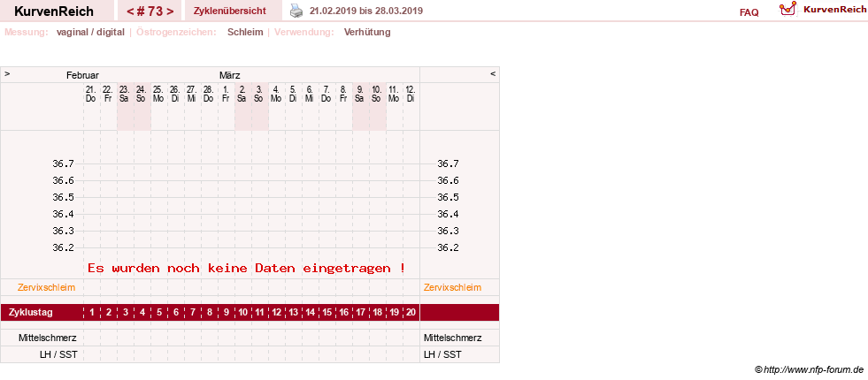Click the 'Es wurden noch keine Daten eingetragen' message
868x380 pixels.
click(246, 269)
